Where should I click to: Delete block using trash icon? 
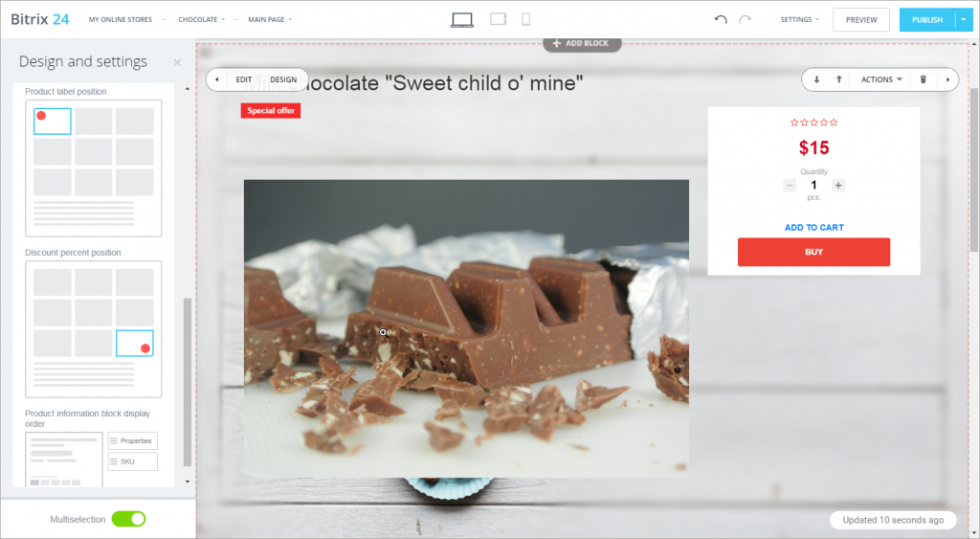click(924, 79)
